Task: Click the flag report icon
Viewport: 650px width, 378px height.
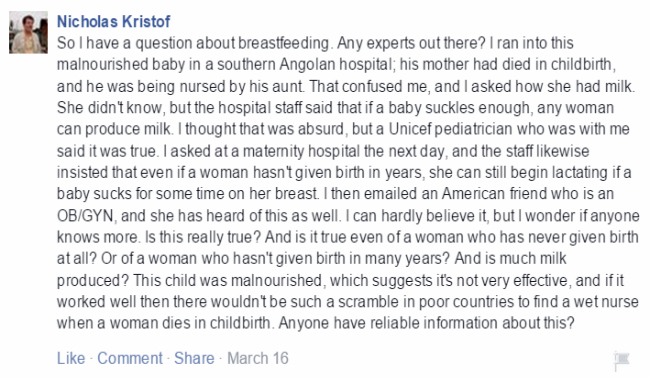Action: pos(621,360)
